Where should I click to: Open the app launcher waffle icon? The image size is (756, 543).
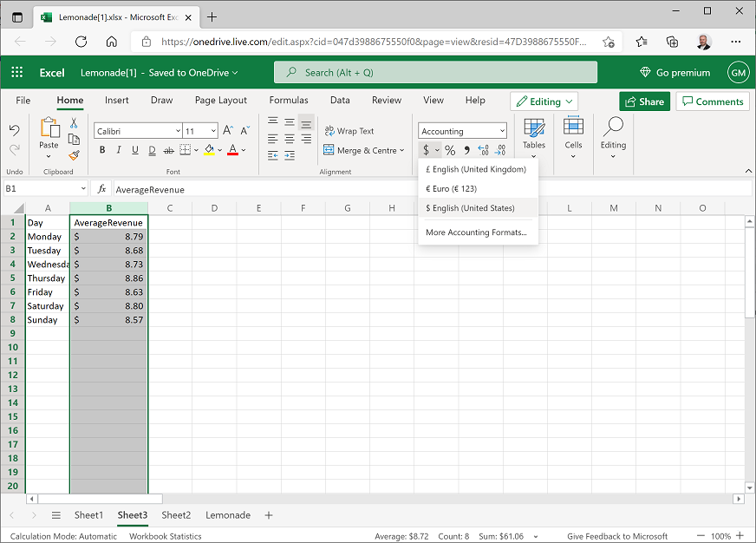[x=17, y=73]
